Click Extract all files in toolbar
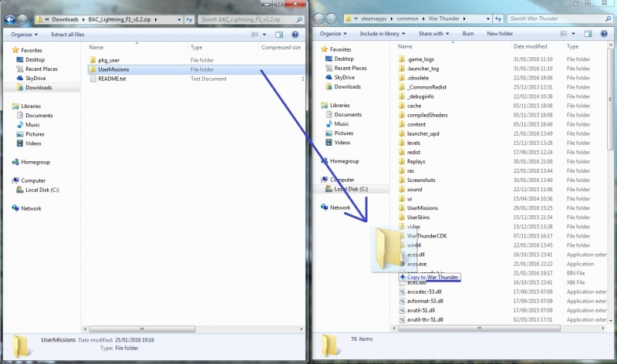Screen dimensions: 617x364 [x=69, y=34]
